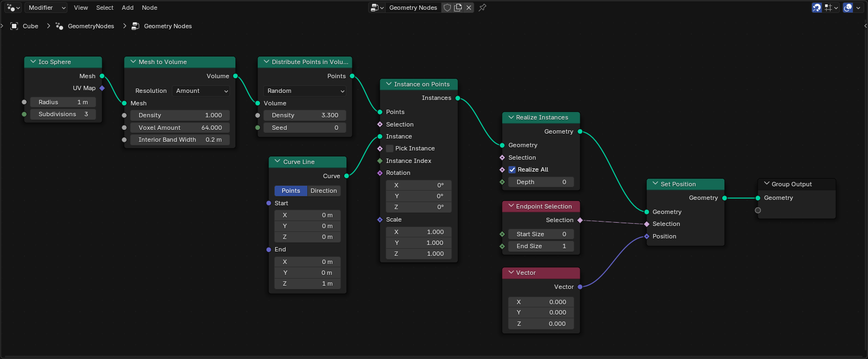
Task: Click the Cube object icon in the breadcrumb
Action: 14,26
